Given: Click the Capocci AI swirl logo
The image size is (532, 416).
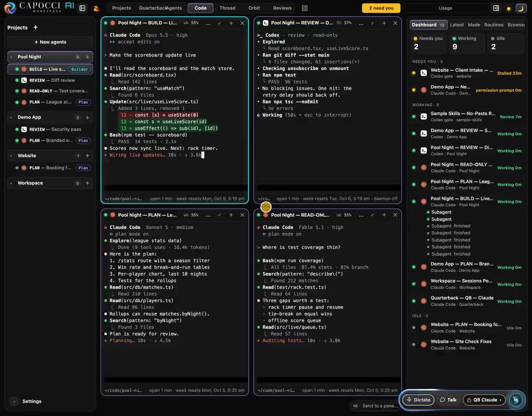Looking at the screenshot, I should tap(10, 8).
